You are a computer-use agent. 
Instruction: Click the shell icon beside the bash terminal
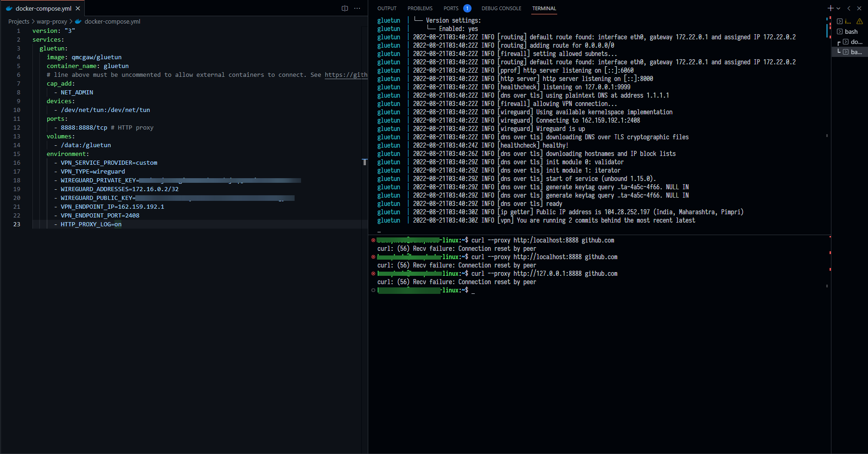(x=839, y=31)
